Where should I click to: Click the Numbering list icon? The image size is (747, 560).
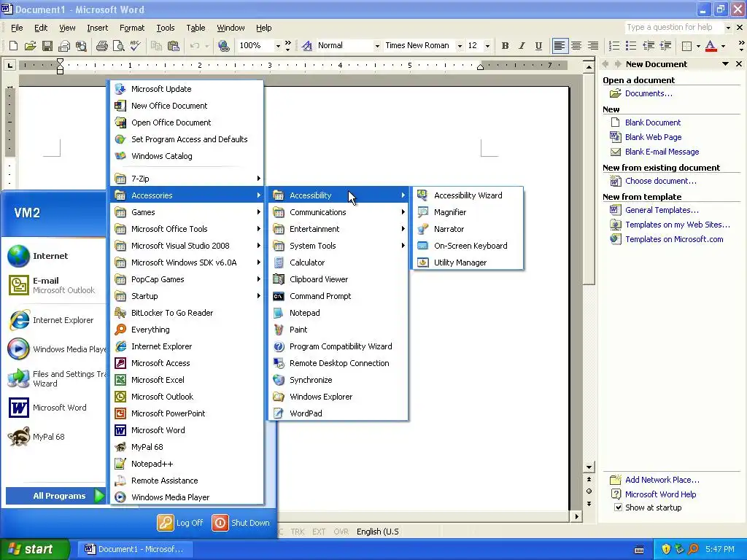(x=614, y=46)
